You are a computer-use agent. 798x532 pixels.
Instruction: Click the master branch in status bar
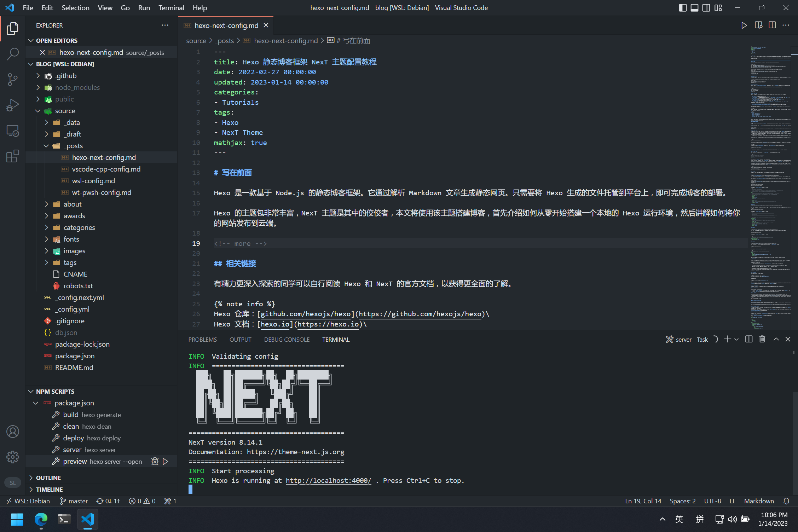click(x=74, y=501)
